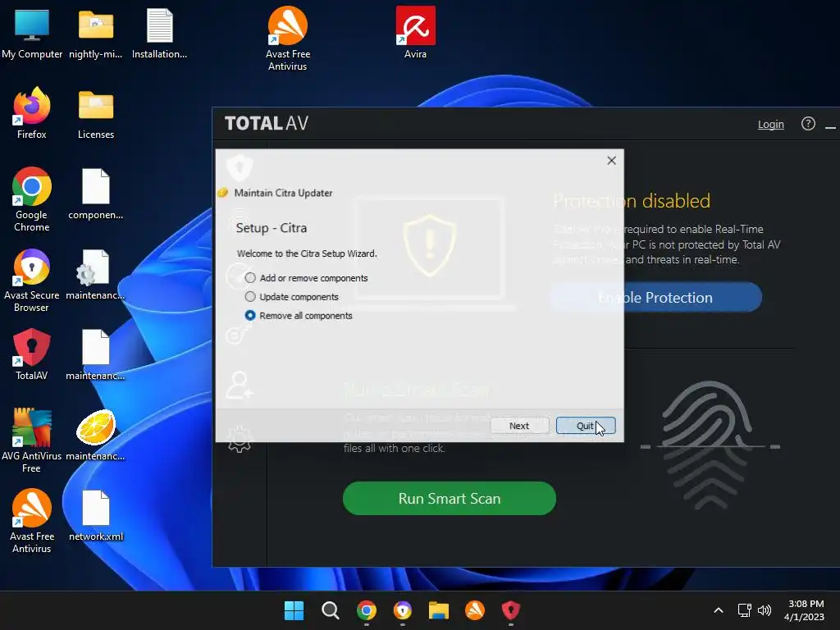Viewport: 840px width, 630px height.
Task: Launch AVG AntiVirus Free desktop shortcut
Action: 32,441
